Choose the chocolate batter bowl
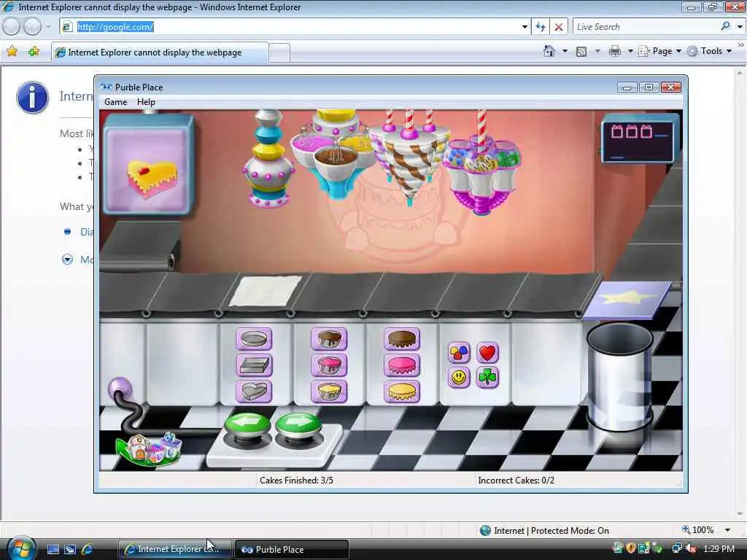The width and height of the screenshot is (747, 560). (x=329, y=339)
